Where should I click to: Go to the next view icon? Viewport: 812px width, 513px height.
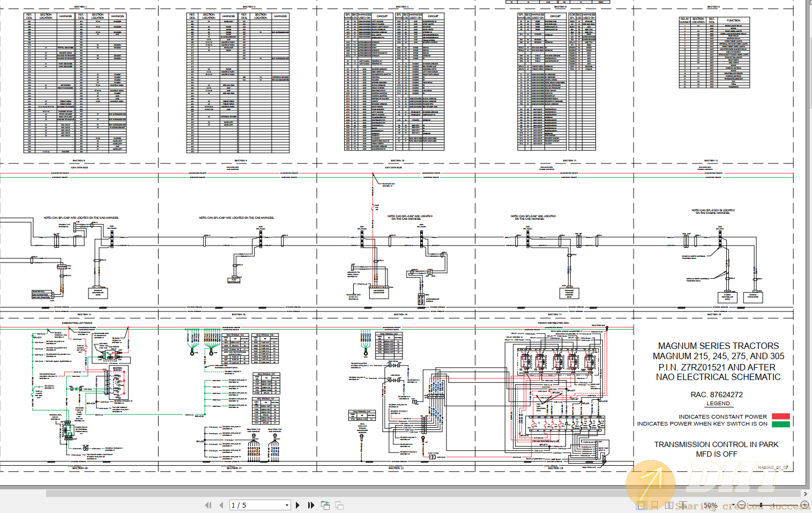pyautogui.click(x=338, y=505)
